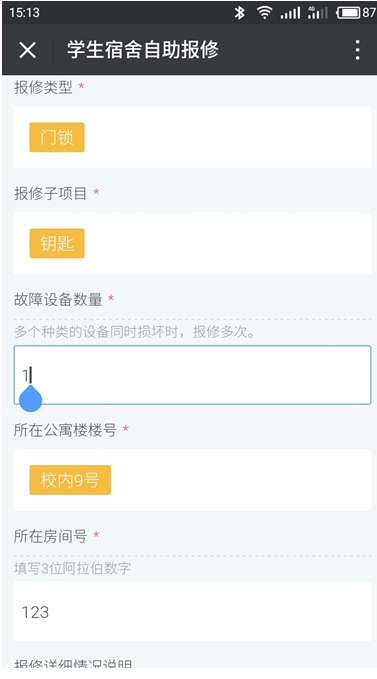Tap the 4G signal icon
The width and height of the screenshot is (377, 679).
(317, 13)
